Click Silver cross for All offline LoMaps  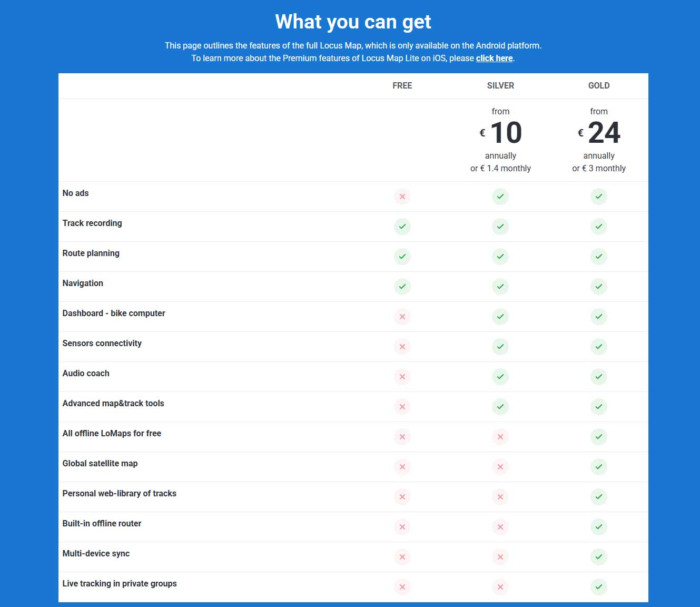[500, 437]
